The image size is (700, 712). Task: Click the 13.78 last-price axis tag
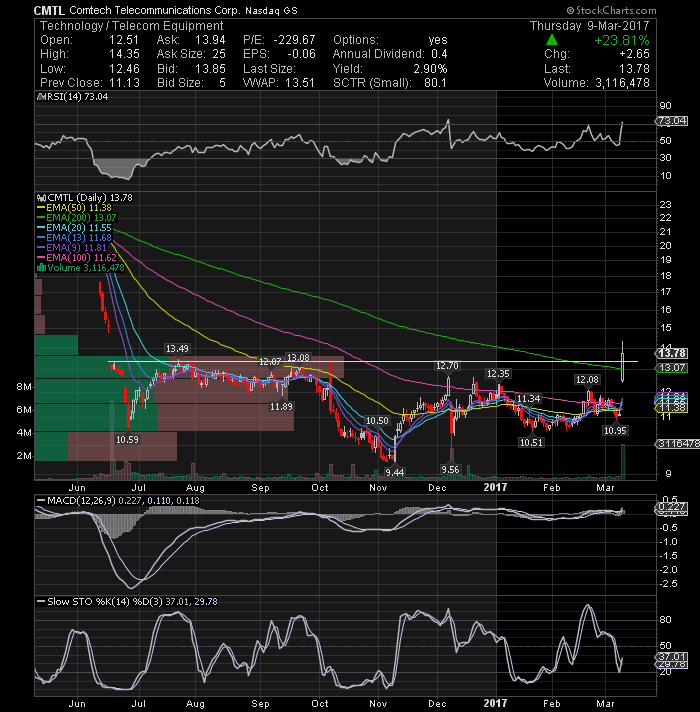click(672, 353)
